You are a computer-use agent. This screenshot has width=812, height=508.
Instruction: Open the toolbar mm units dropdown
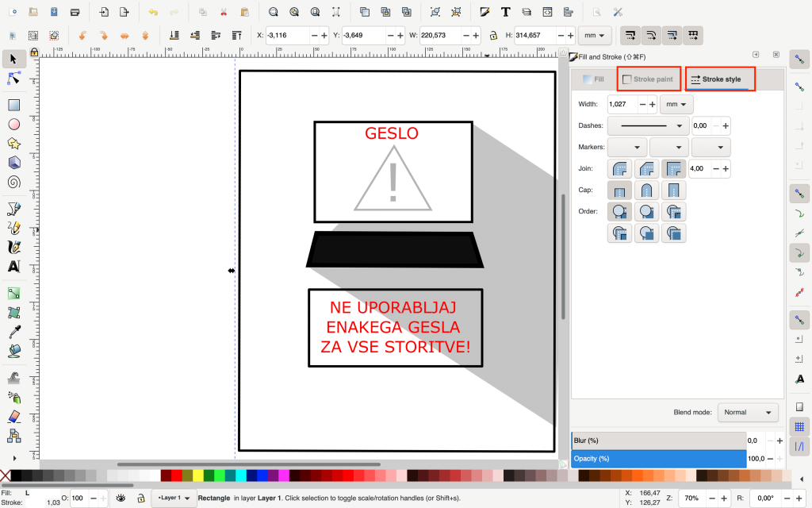point(595,35)
